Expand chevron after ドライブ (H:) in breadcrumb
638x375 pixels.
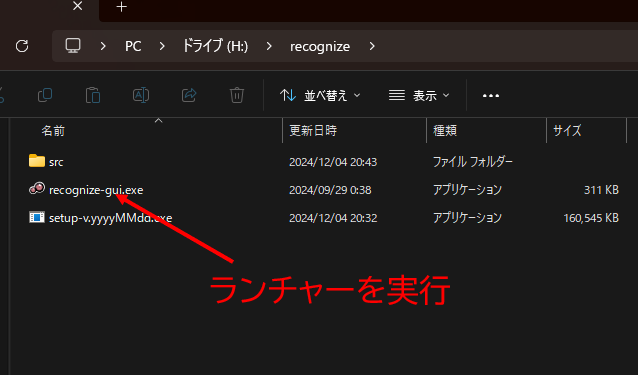269,46
